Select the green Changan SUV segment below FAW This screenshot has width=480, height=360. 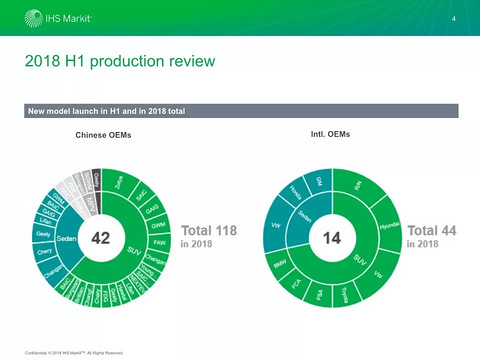pyautogui.click(x=156, y=259)
